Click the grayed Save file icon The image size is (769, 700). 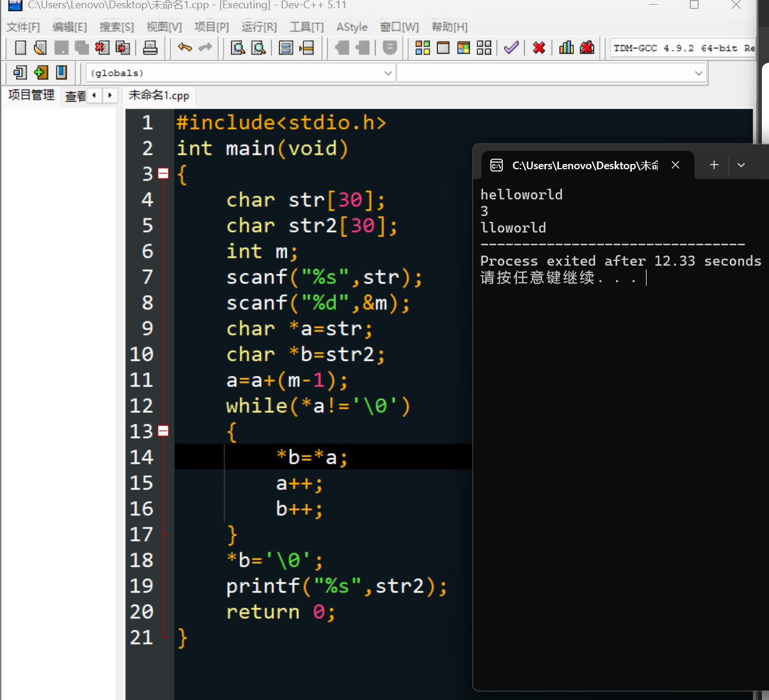62,48
